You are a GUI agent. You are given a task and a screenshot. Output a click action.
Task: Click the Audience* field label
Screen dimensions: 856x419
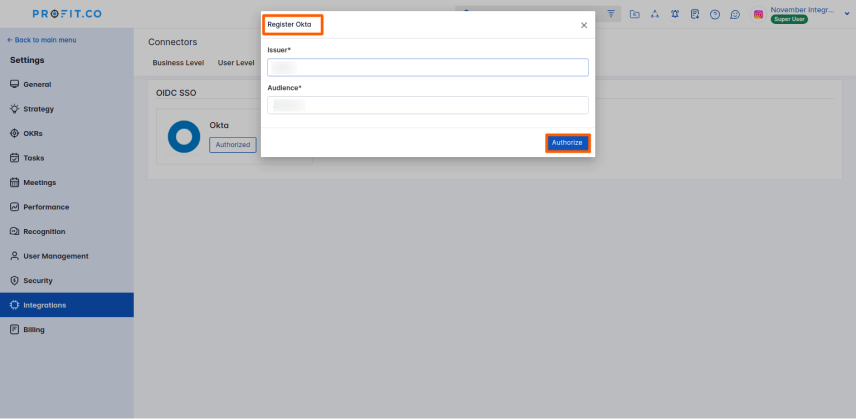[x=284, y=88]
